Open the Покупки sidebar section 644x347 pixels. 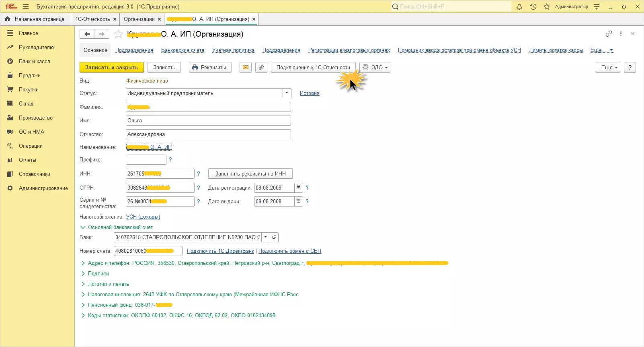(29, 90)
